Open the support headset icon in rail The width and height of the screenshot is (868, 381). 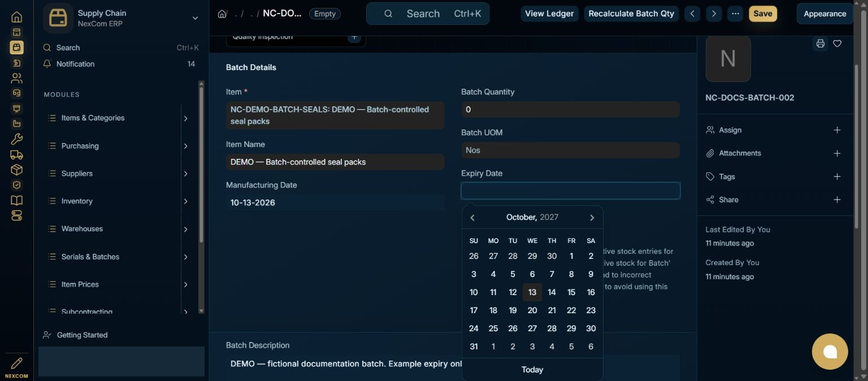(x=16, y=93)
